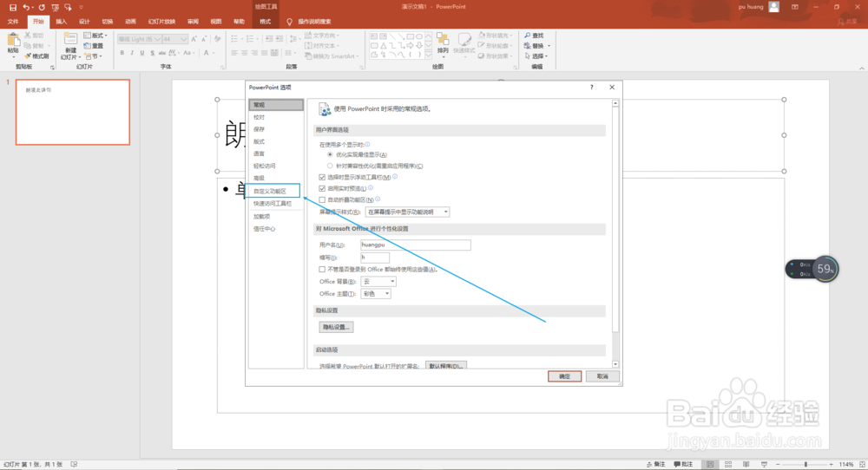Toggle always use these values regardless of Office sign-in checkbox

[x=322, y=270]
